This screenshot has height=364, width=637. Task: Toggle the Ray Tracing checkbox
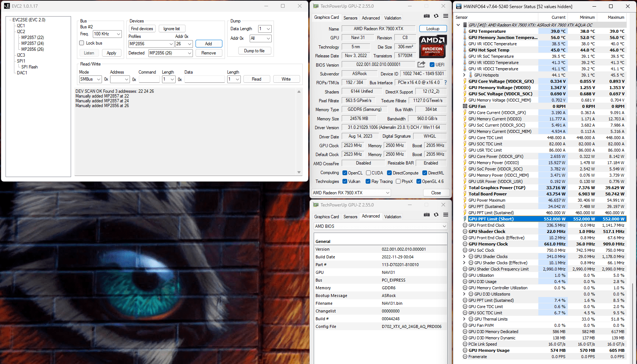pos(368,181)
